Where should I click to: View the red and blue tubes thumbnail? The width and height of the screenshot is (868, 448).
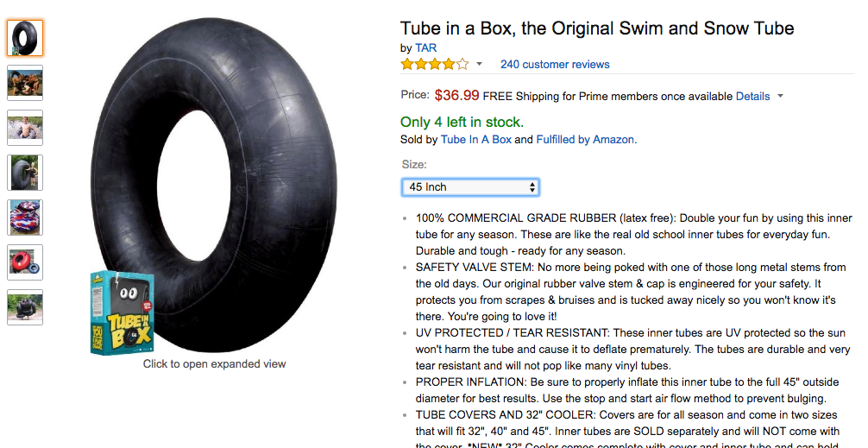coord(25,262)
